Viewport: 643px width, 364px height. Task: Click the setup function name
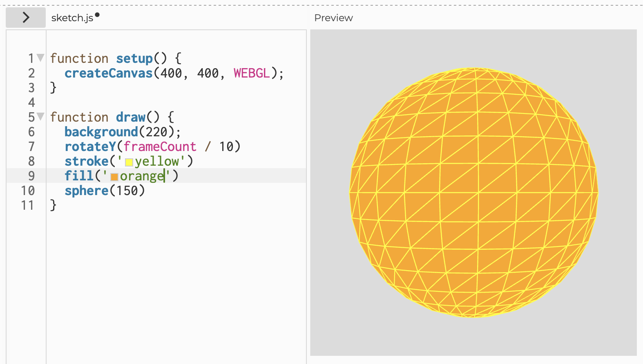pos(134,58)
